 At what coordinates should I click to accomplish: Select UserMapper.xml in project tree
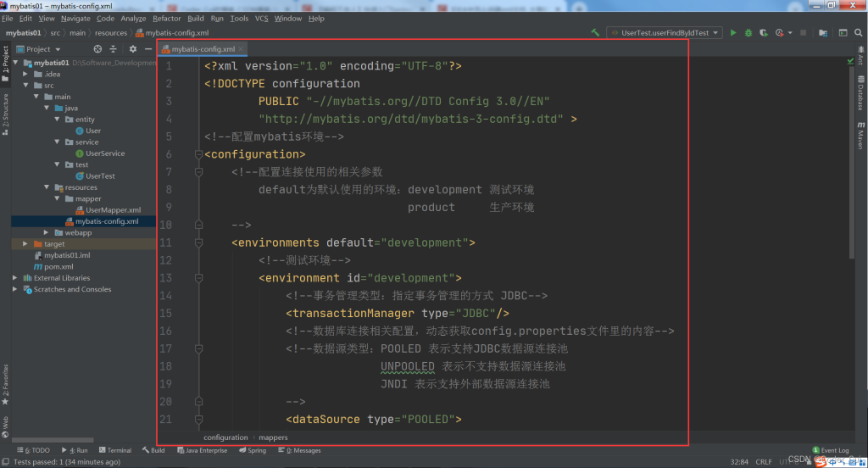tap(113, 210)
